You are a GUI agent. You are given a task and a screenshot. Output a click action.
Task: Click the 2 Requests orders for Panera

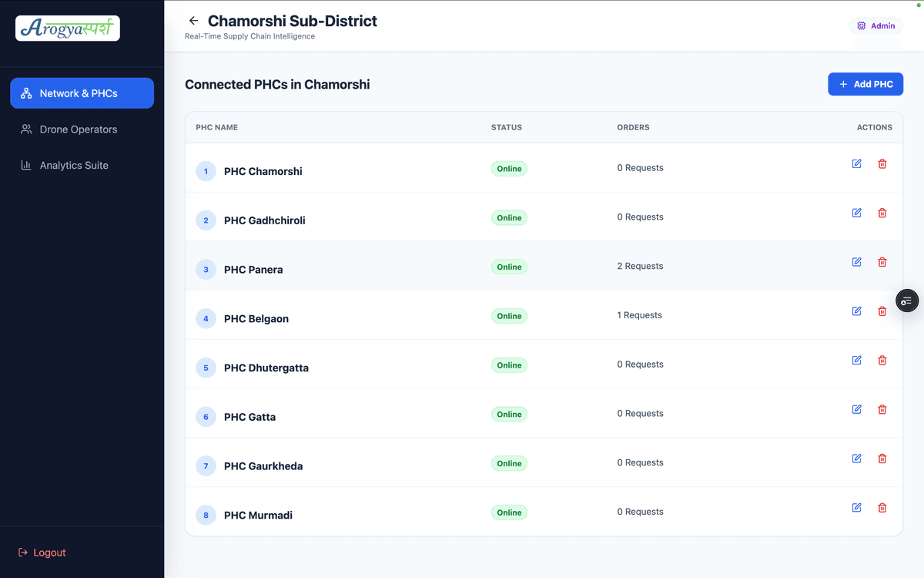pos(640,267)
